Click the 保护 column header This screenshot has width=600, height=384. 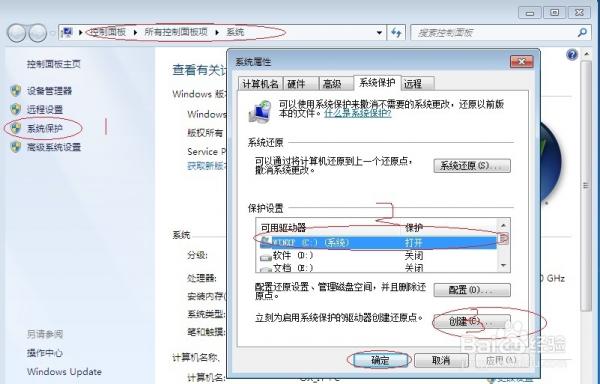(414, 228)
